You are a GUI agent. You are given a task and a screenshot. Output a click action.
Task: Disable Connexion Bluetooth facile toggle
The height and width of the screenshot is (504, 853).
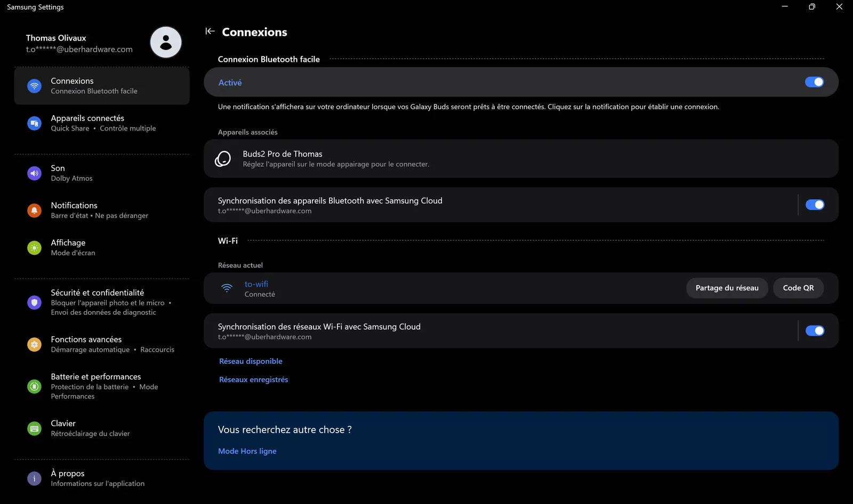pos(814,82)
